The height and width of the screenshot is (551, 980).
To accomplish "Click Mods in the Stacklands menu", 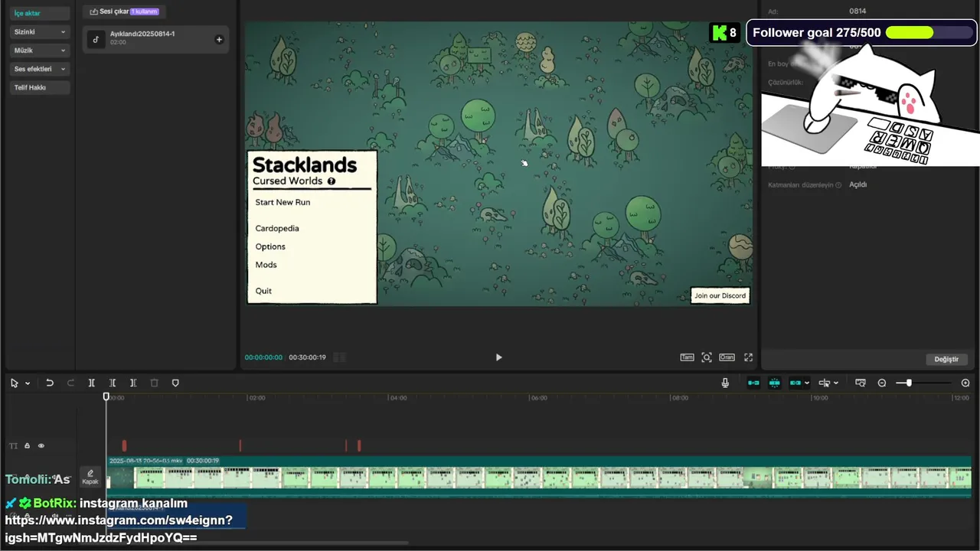I will [266, 265].
